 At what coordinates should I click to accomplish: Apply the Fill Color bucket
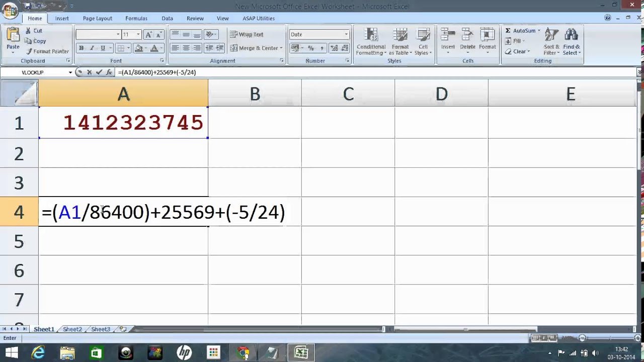(139, 48)
